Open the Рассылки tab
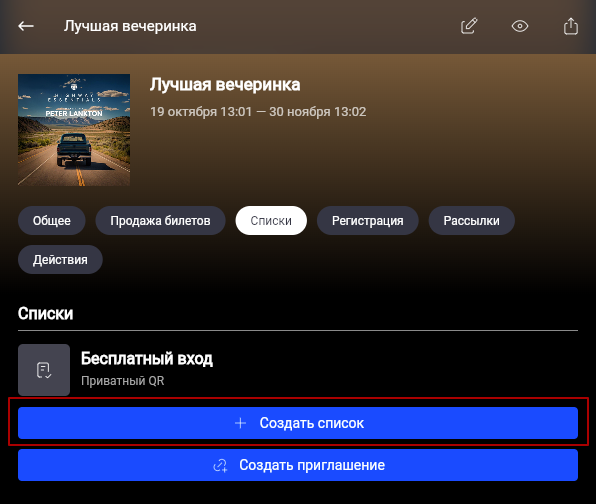The width and height of the screenshot is (596, 504). [x=472, y=220]
